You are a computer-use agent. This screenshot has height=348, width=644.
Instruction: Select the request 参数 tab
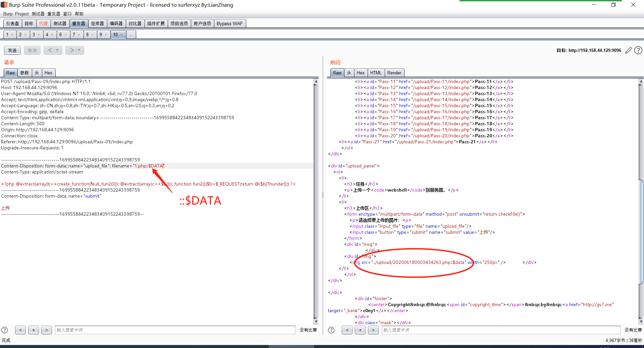[x=24, y=73]
